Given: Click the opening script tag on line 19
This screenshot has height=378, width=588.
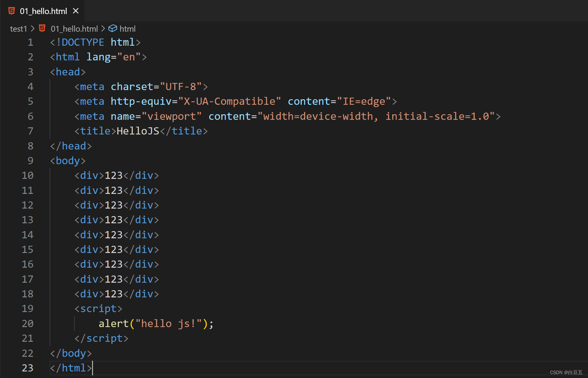Looking at the screenshot, I should [x=98, y=308].
